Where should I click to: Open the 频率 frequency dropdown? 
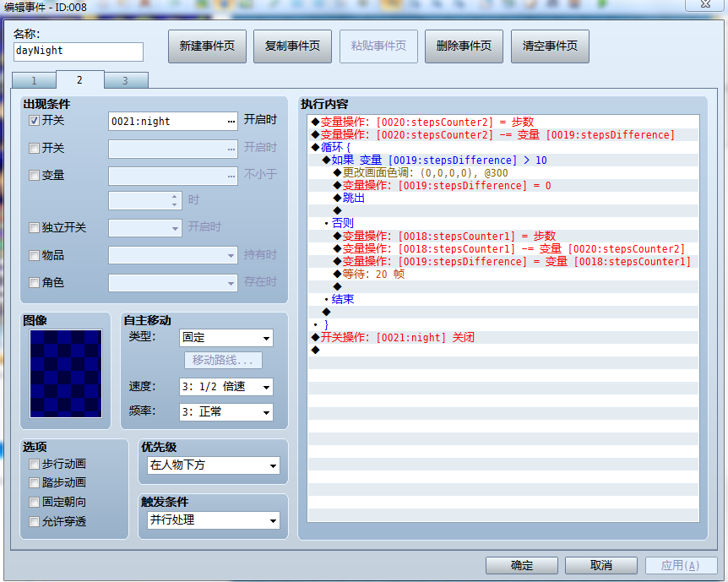pyautogui.click(x=226, y=412)
